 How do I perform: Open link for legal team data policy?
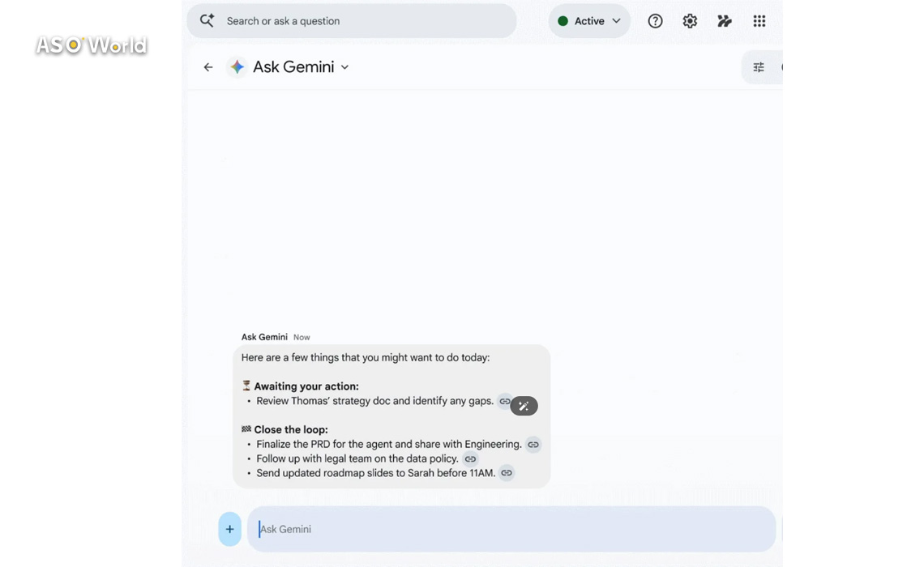point(470,458)
